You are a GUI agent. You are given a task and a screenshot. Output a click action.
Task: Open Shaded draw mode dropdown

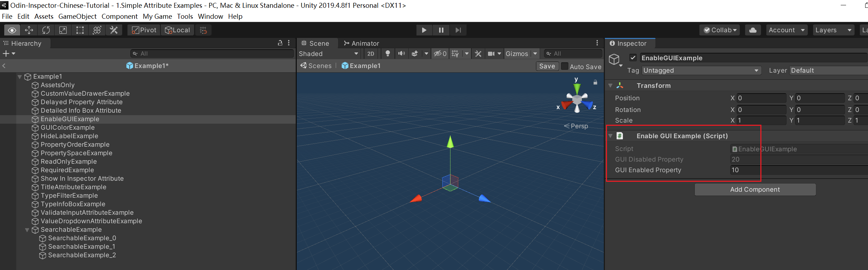(329, 54)
